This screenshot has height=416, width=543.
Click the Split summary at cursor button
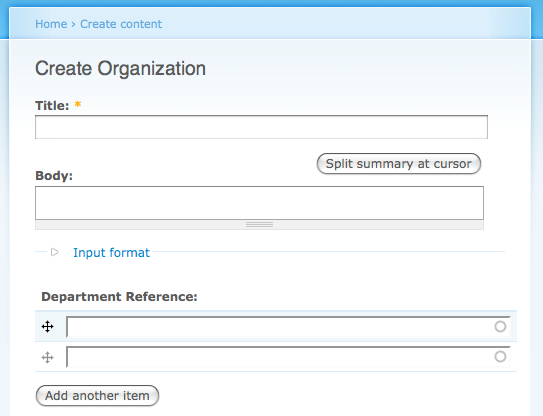coord(399,163)
